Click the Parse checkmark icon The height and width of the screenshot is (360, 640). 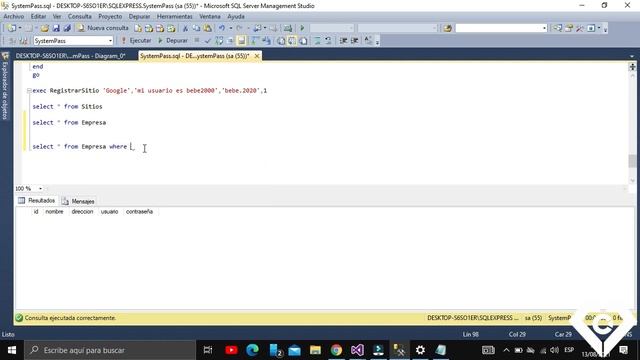coord(208,41)
